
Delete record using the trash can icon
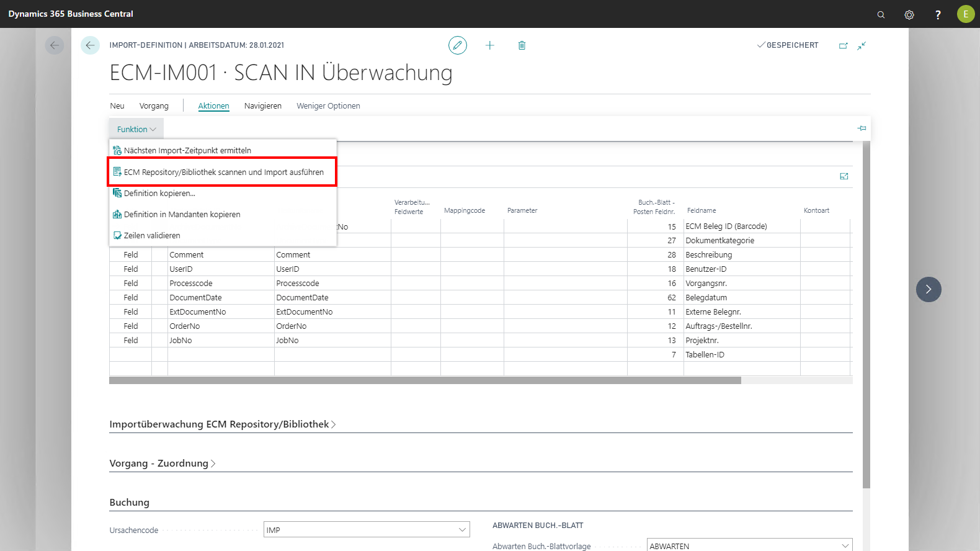[522, 45]
